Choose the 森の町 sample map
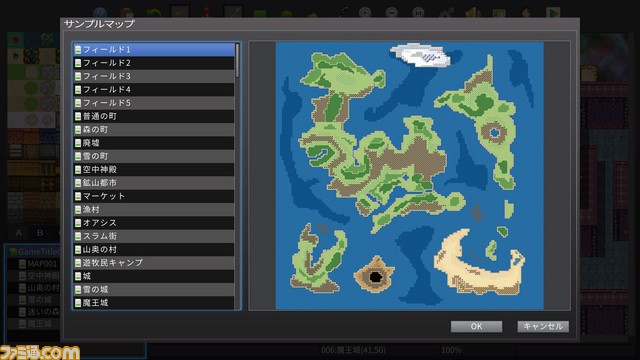Image resolution: width=640 pixels, height=360 pixels. click(x=154, y=129)
